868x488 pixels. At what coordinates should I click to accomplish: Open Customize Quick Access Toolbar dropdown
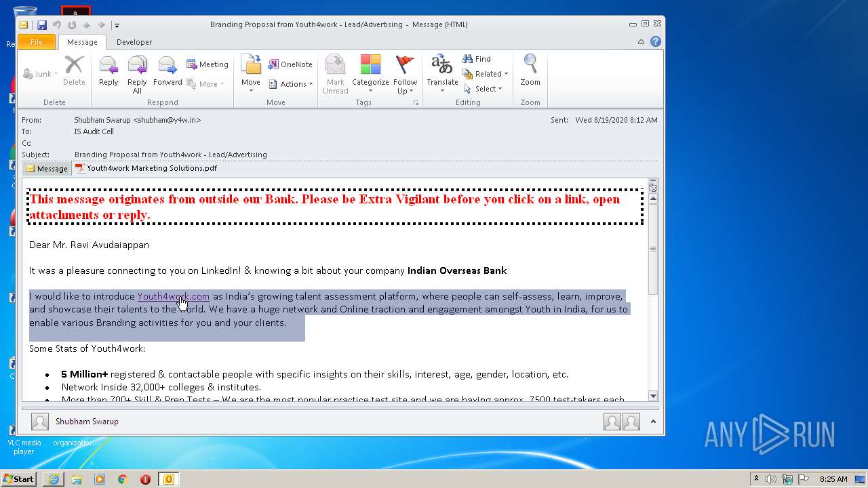(x=117, y=25)
